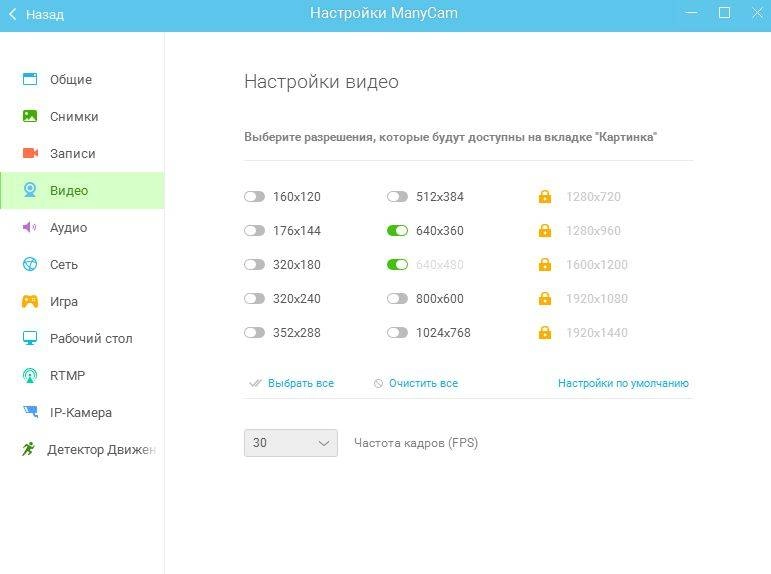Click the Рабочий стол monitor icon
771x574 pixels.
[30, 338]
